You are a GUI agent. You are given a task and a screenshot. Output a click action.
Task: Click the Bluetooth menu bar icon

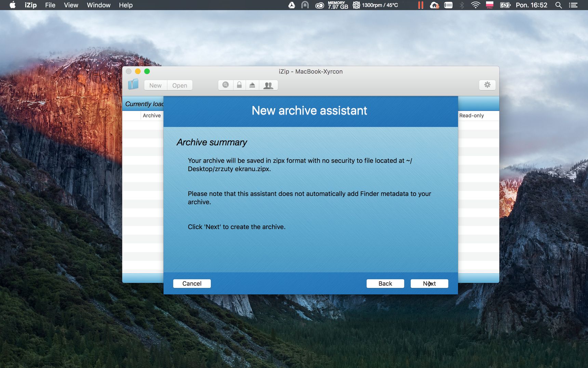[x=462, y=5]
